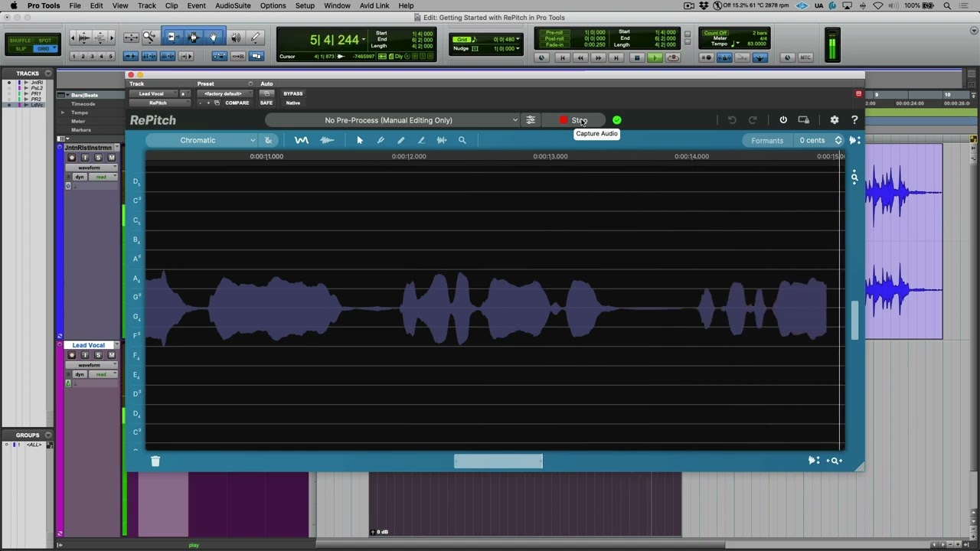Viewport: 980px width, 551px height.
Task: Choose the pencil draw tool in RePitch
Action: 400,140
